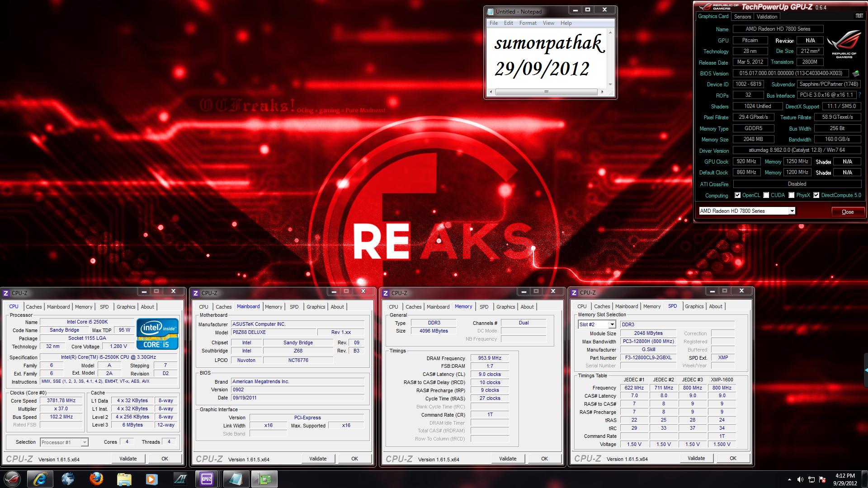Open the ROG Start orb on the taskbar
Image resolution: width=868 pixels, height=488 pixels.
pos(11,479)
